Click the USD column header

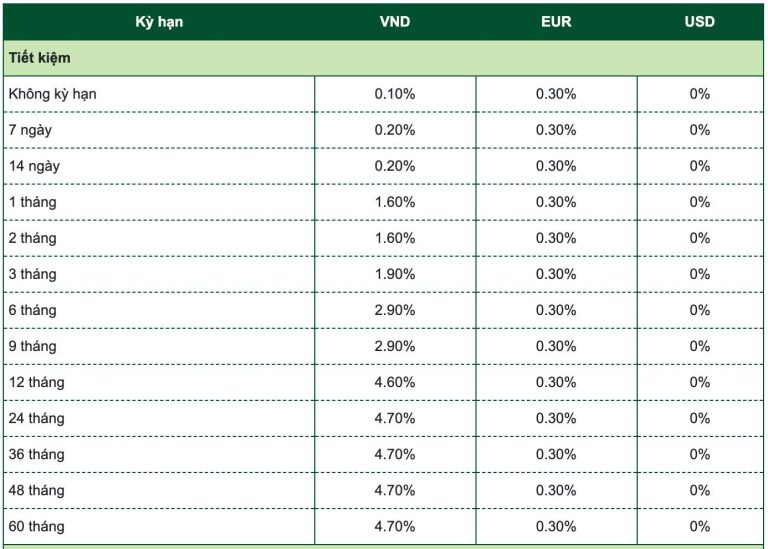700,21
